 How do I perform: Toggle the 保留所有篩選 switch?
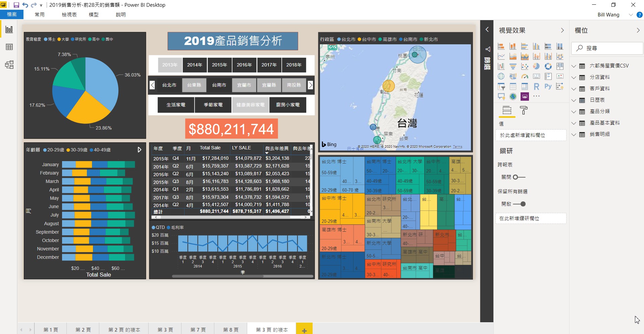[519, 204]
